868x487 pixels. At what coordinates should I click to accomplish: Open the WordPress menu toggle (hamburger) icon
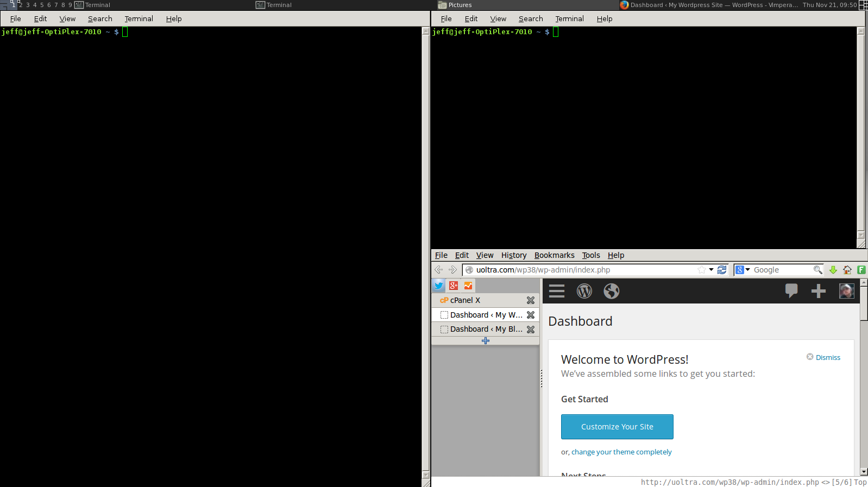(557, 292)
